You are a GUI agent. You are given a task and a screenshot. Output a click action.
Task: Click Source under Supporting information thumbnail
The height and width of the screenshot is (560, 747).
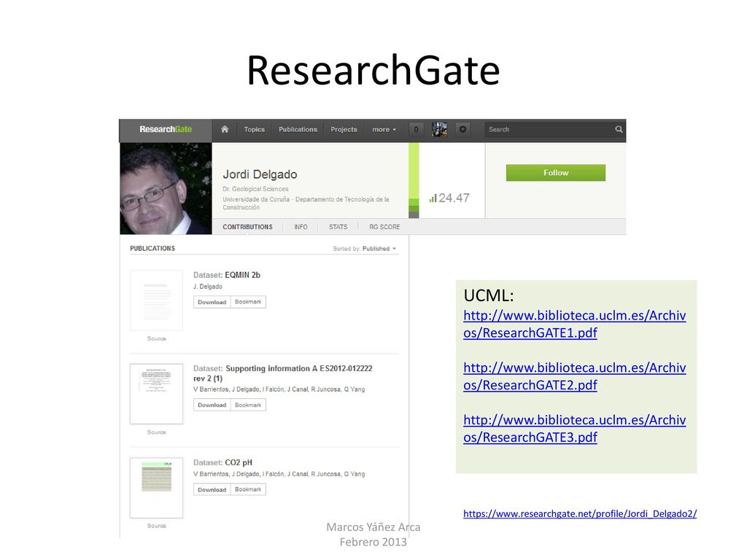156,432
